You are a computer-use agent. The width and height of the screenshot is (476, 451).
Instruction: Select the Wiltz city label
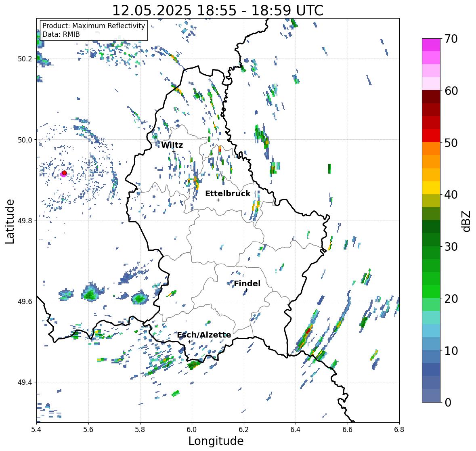pos(172,145)
